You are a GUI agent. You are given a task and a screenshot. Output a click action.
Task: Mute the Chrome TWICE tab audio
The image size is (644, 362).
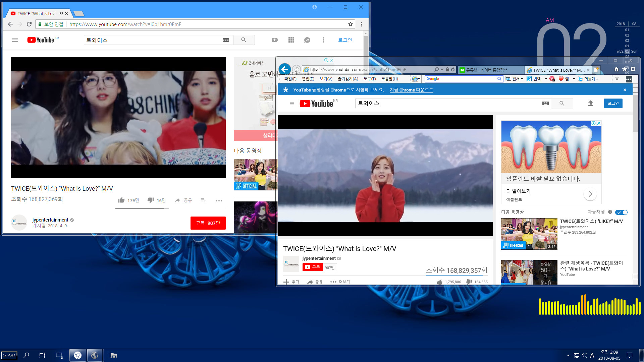(x=61, y=13)
